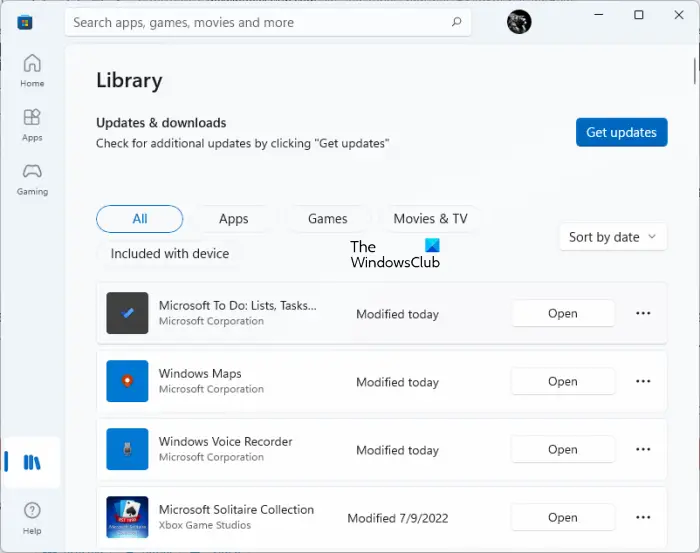Click the Microsoft Solitaire Collection app icon

(127, 517)
